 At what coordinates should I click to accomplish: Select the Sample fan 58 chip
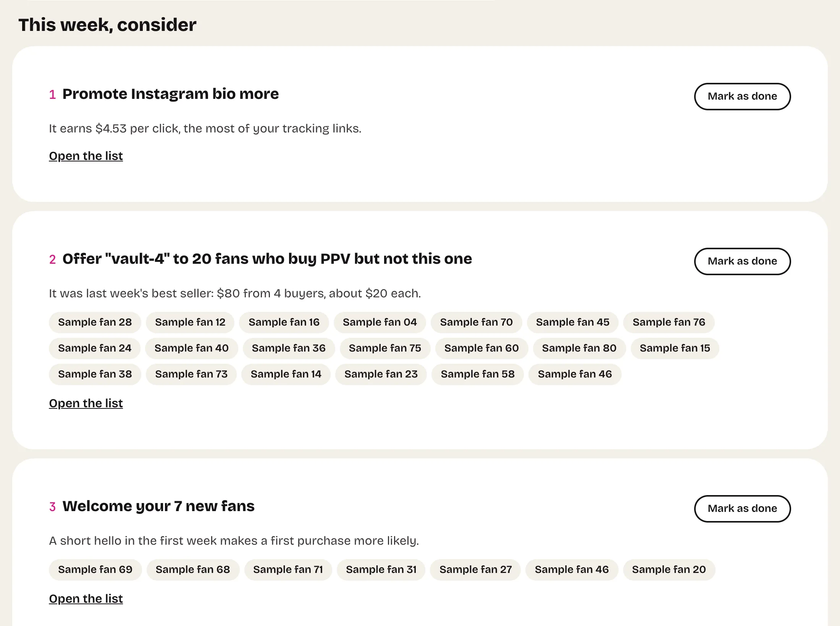478,374
